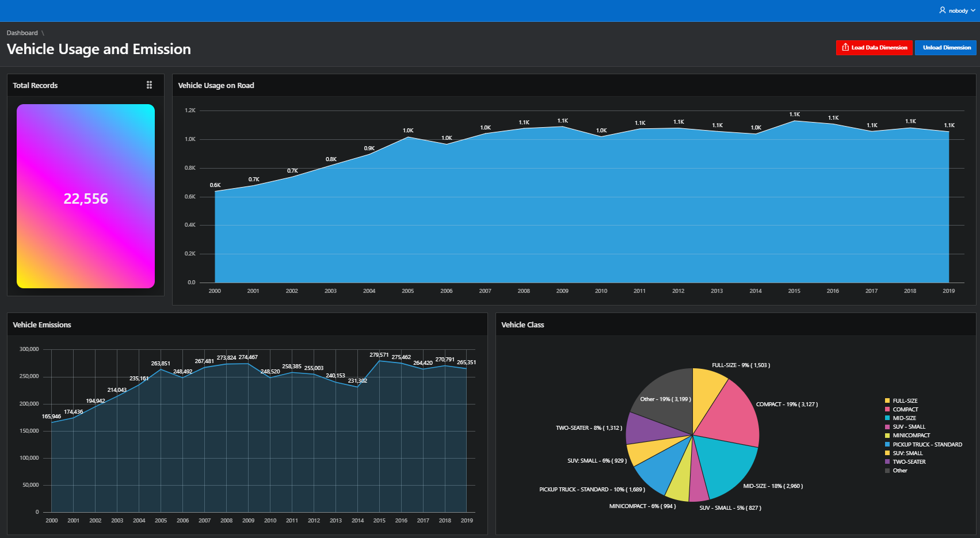Screen dimensions: 980x538
Task: Expand the nobody user dropdown arrow
Action: coord(973,10)
